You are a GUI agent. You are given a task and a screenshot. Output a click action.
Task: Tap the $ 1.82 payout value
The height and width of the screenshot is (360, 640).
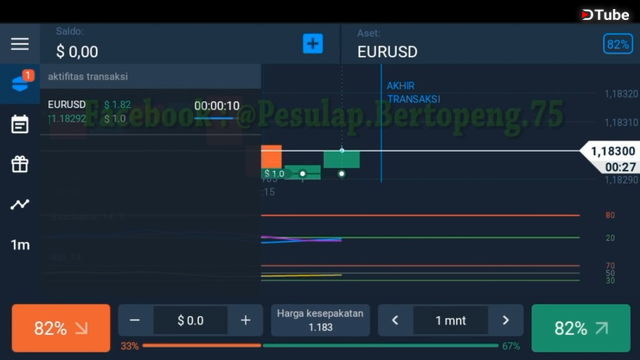117,105
